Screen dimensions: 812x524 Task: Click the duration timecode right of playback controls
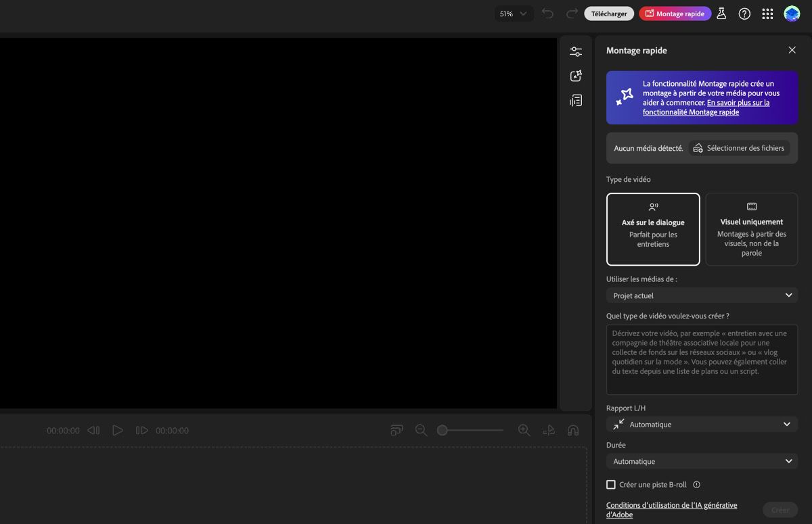(172, 431)
